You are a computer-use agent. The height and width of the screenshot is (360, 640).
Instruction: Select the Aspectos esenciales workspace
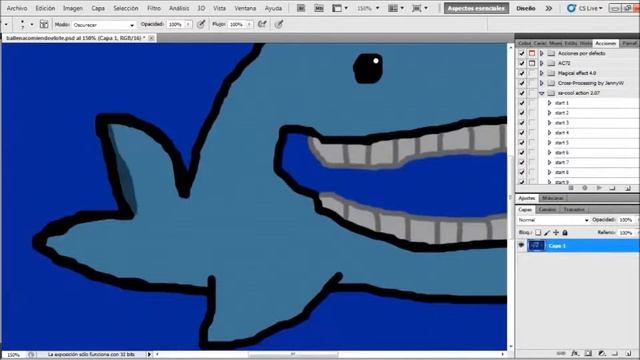point(476,8)
